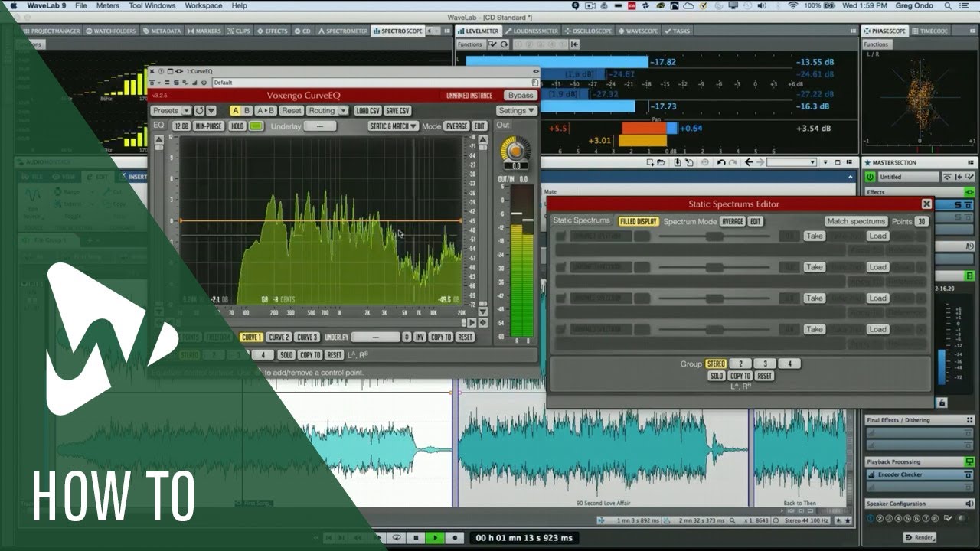Open the Apple menu
980x551 pixels.
point(13,5)
